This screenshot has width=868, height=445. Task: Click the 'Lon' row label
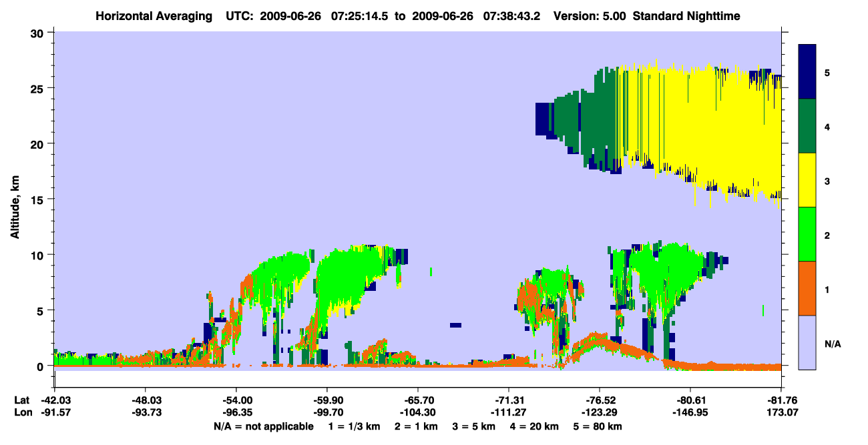coord(22,412)
